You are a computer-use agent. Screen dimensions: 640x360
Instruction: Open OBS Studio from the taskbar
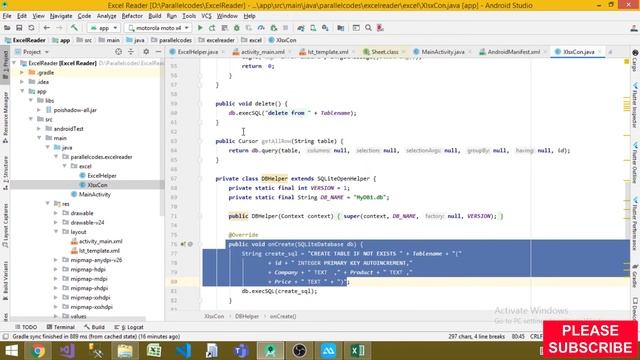tap(299, 351)
